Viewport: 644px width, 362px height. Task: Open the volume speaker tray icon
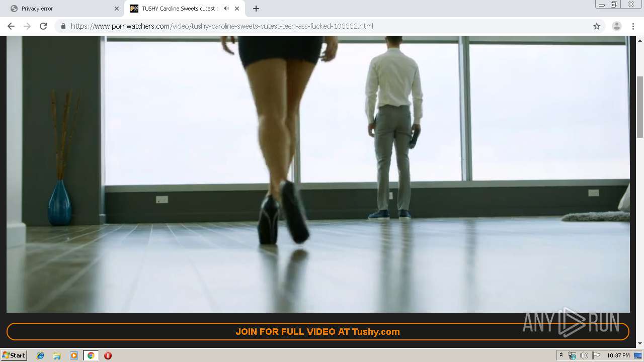(584, 355)
